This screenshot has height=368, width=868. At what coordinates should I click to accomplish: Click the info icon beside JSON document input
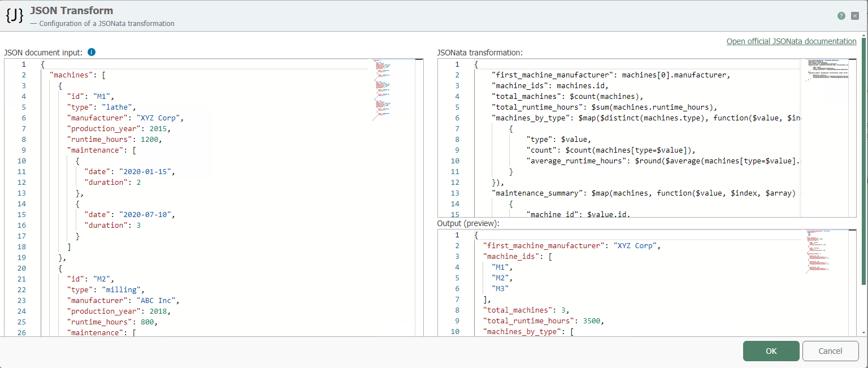(92, 52)
